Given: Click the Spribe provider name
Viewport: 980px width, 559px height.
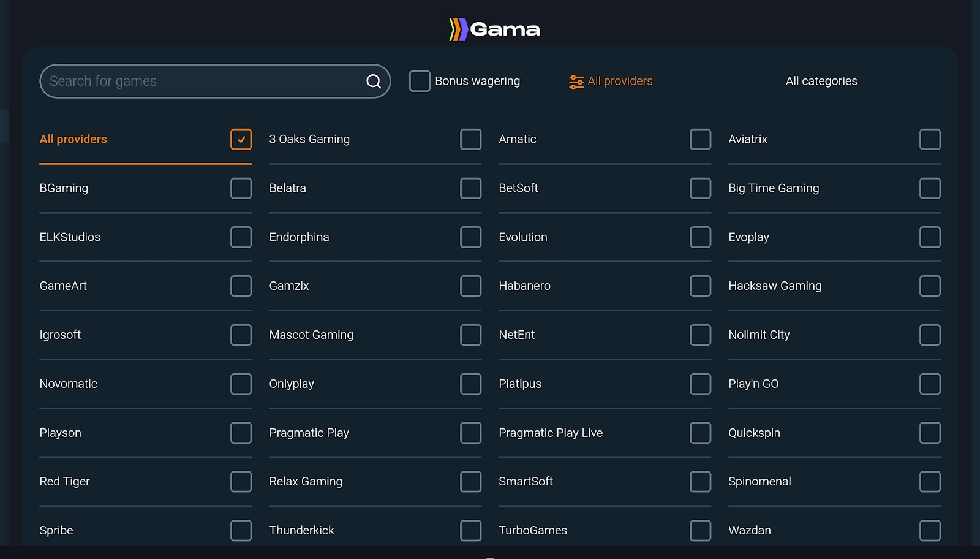Looking at the screenshot, I should pos(56,531).
